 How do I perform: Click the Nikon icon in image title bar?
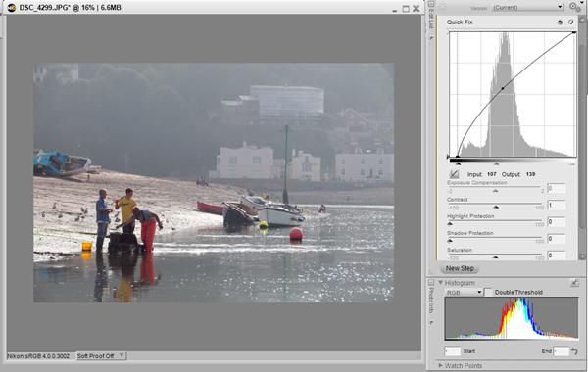[x=12, y=8]
